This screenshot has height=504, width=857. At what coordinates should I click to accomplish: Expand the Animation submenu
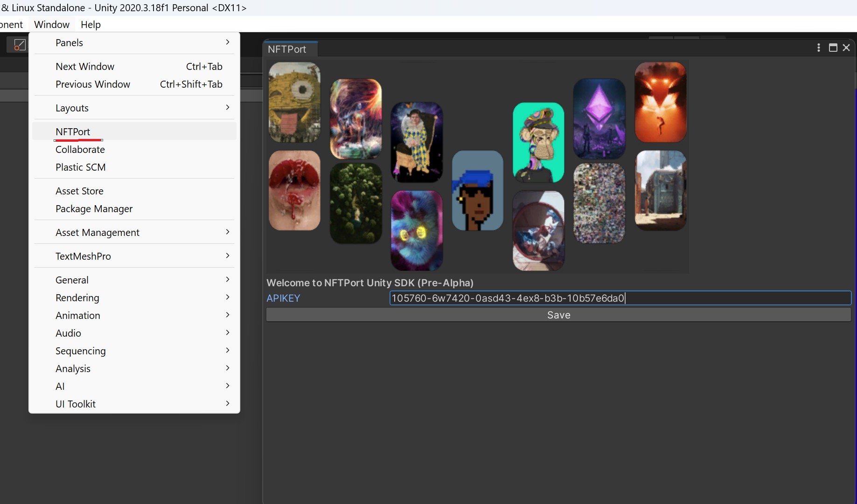click(x=134, y=315)
